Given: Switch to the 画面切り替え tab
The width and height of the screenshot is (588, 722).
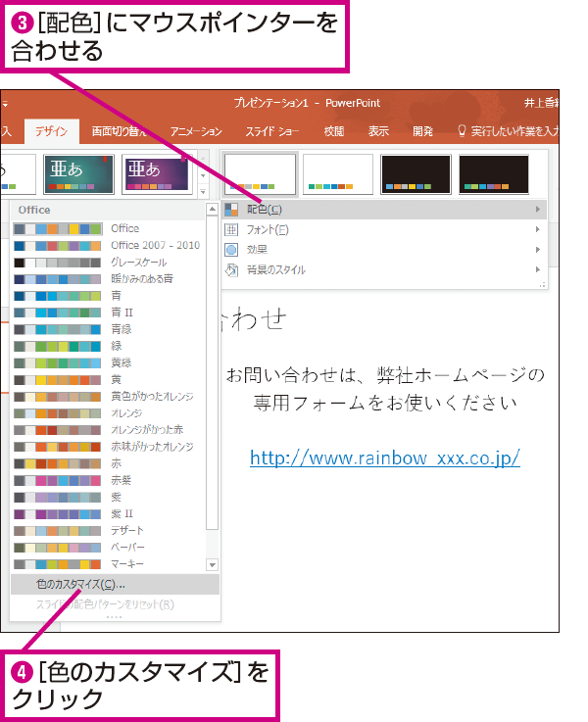Looking at the screenshot, I should (x=119, y=131).
